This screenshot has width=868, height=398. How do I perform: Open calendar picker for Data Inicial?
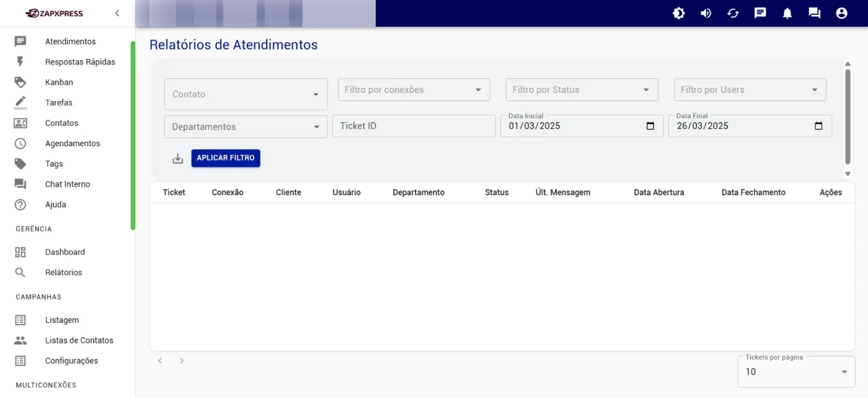[x=650, y=126]
